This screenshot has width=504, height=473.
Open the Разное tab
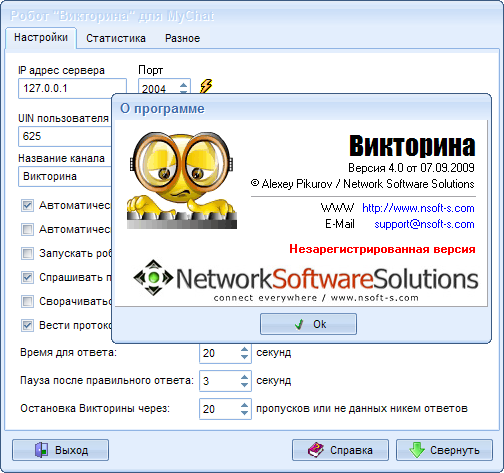(183, 38)
